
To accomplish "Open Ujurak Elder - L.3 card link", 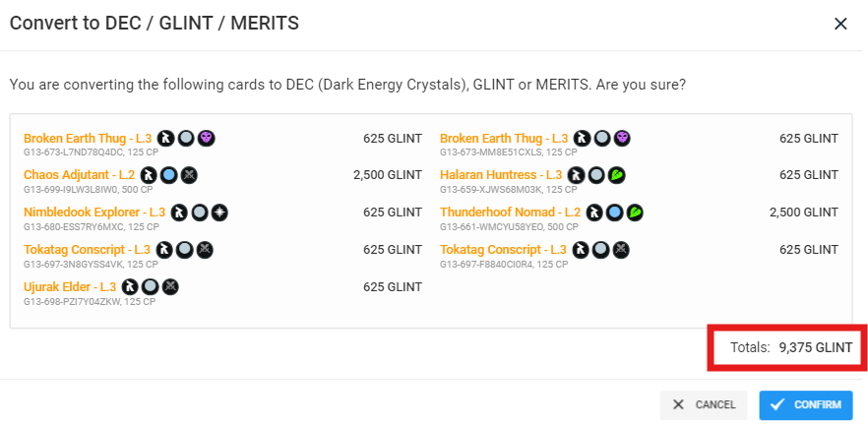I will tap(70, 286).
